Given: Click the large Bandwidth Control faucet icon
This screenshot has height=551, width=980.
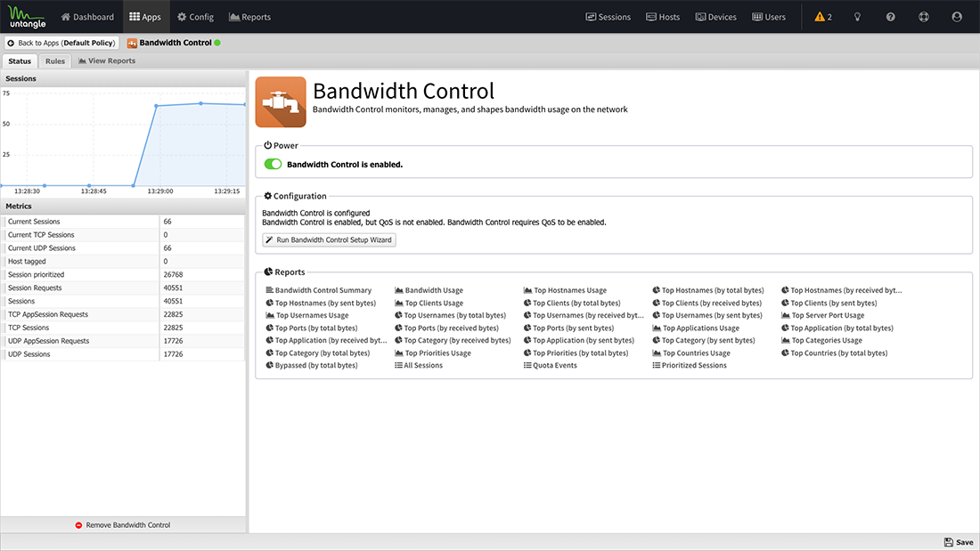Looking at the screenshot, I should tap(281, 101).
